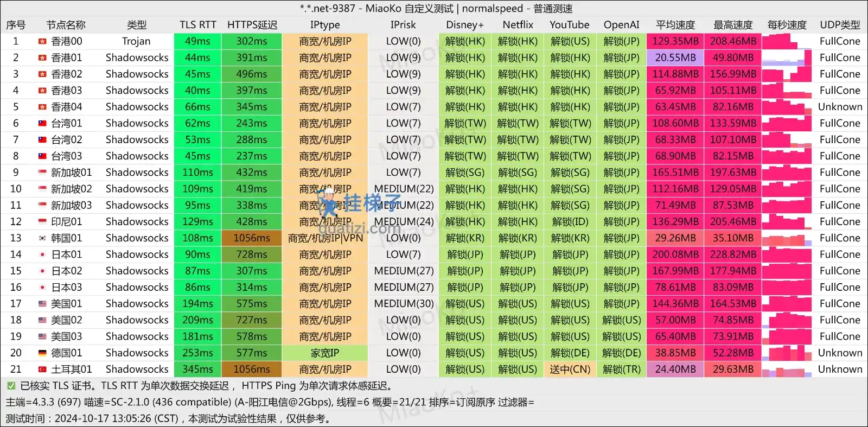This screenshot has height=427, width=868.
Task: Click the speed graph for 日本01
Action: pyautogui.click(x=787, y=254)
